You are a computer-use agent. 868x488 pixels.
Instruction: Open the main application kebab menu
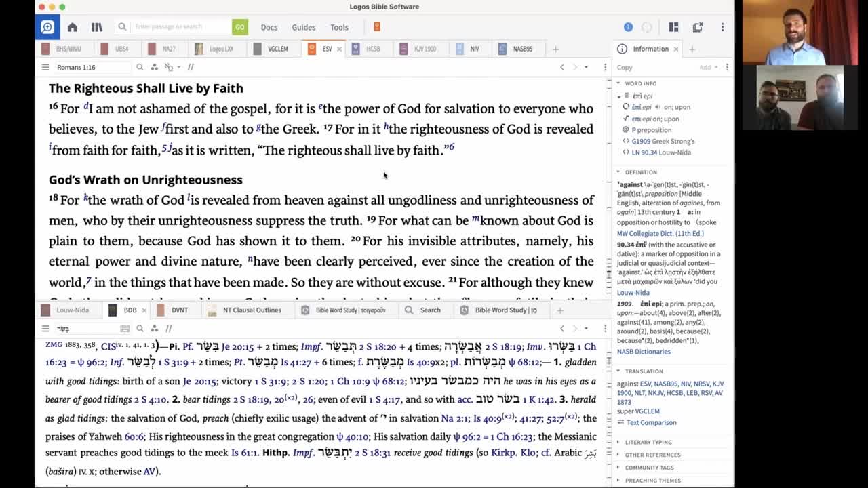(722, 27)
